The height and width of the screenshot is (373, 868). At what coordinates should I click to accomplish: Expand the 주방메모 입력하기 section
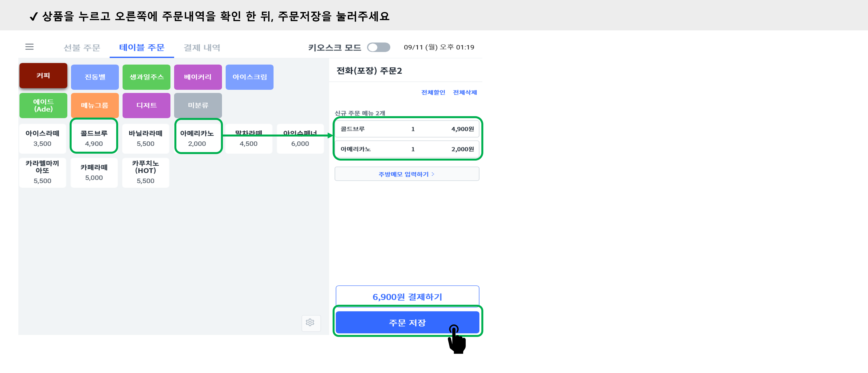coord(407,174)
